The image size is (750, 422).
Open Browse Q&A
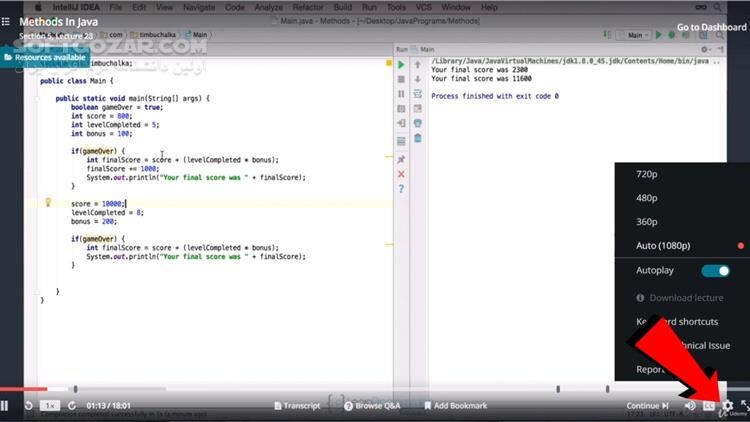[x=372, y=406]
